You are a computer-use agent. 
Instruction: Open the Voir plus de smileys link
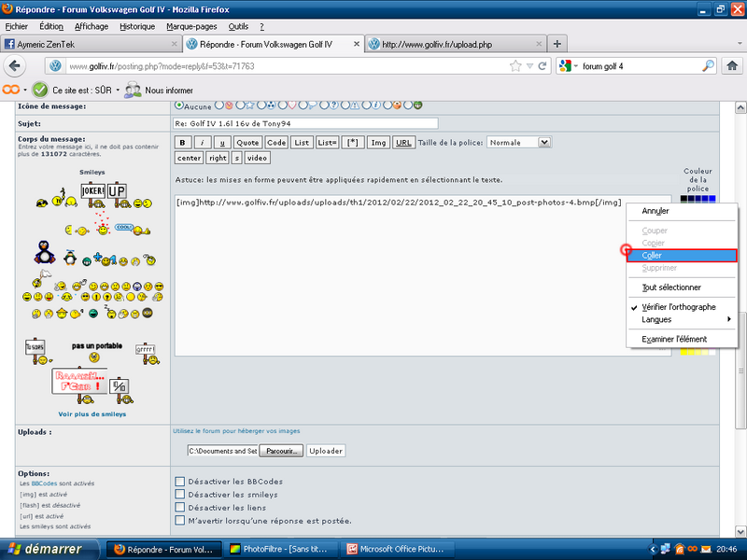coord(92,413)
